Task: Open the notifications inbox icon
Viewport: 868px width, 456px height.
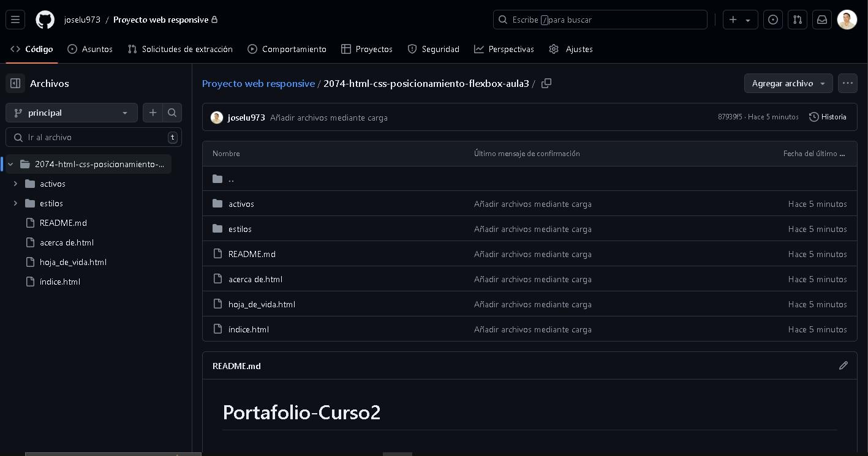Action: click(x=822, y=20)
